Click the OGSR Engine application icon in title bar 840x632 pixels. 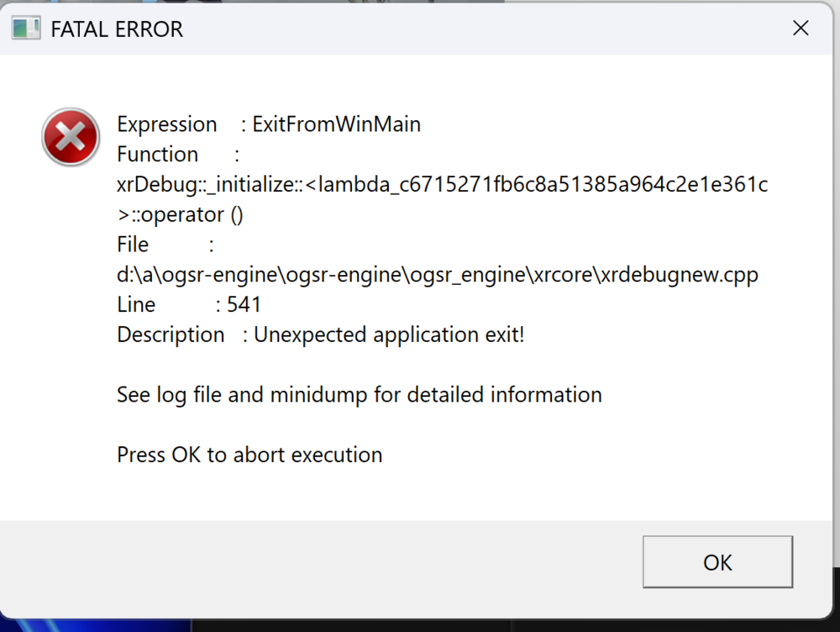(25, 28)
